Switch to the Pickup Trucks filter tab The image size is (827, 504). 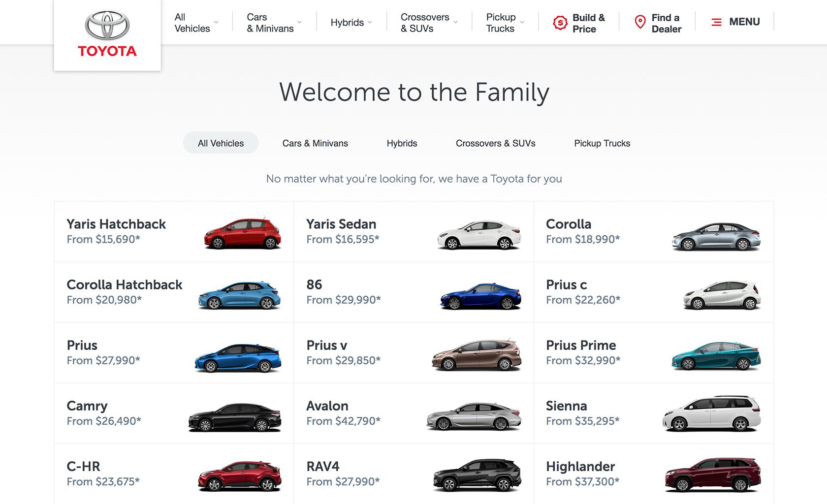click(x=602, y=143)
